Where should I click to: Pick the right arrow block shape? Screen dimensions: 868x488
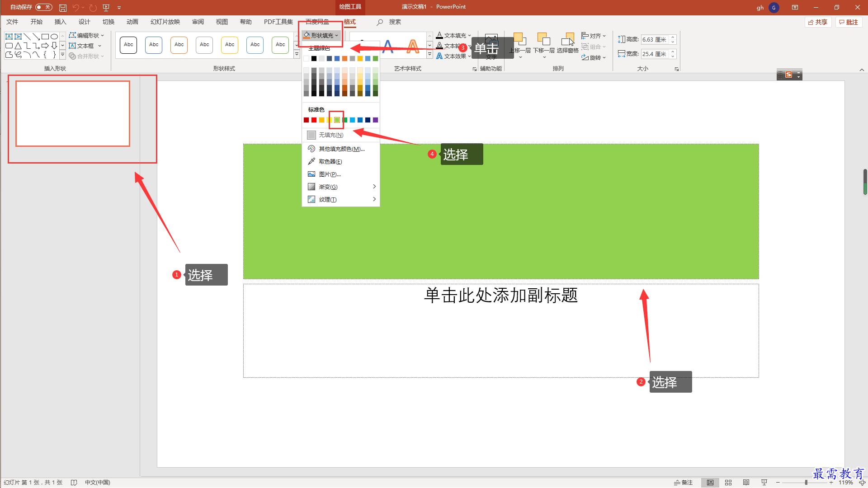tap(45, 46)
